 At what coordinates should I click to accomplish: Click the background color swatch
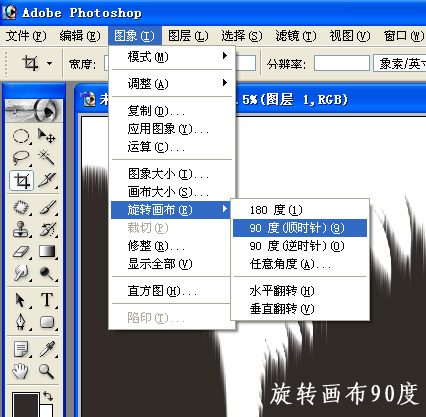tap(47, 411)
